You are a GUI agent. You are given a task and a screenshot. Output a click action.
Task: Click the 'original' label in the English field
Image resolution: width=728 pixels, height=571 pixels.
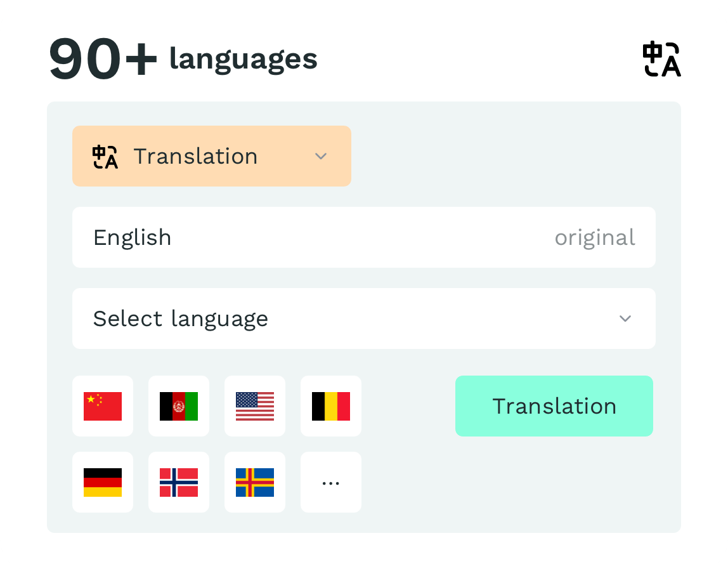pos(595,237)
